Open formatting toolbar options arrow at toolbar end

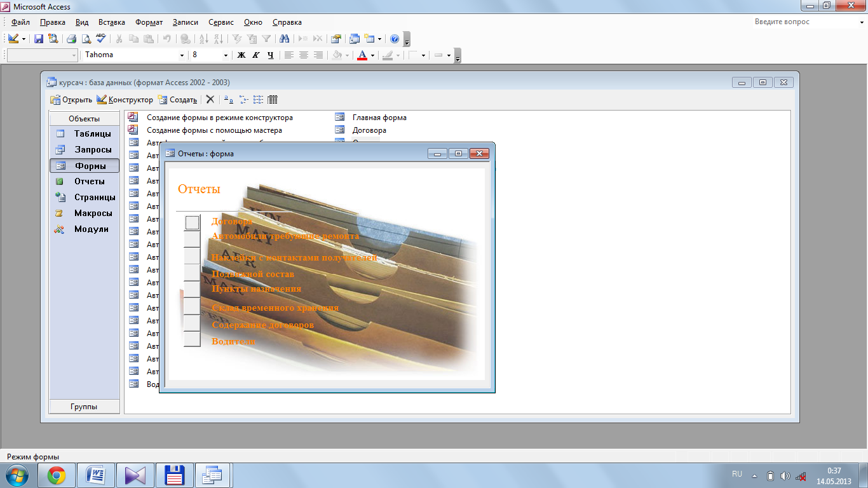457,56
